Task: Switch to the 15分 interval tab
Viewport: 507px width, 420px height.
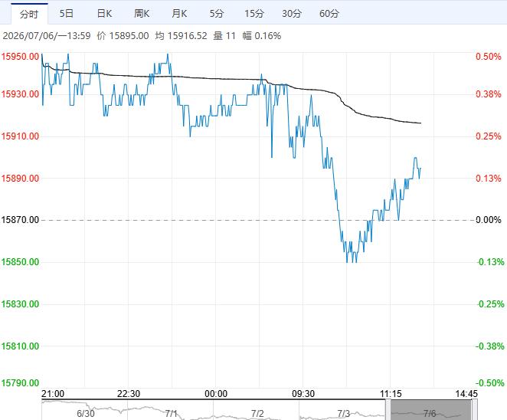Action: coord(254,14)
